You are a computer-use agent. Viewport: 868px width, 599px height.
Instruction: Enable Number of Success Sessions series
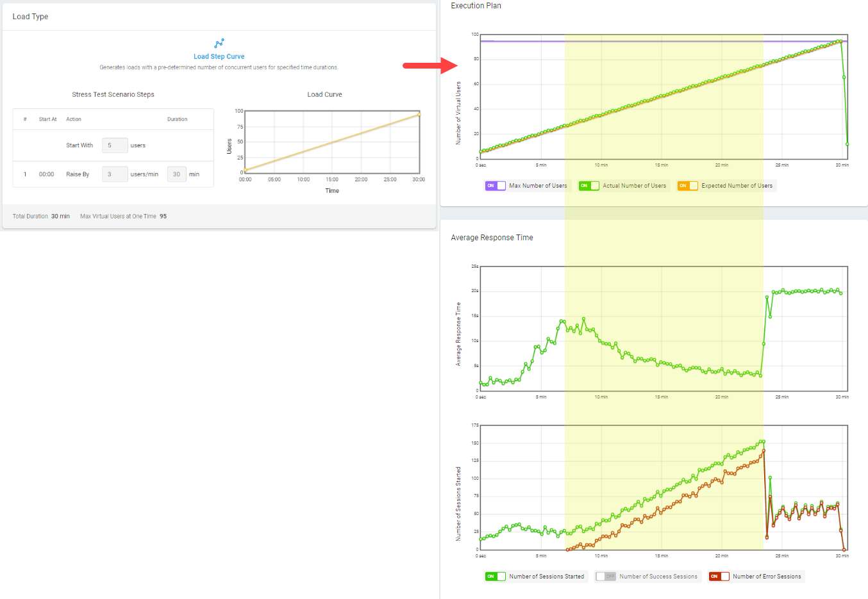(x=606, y=577)
